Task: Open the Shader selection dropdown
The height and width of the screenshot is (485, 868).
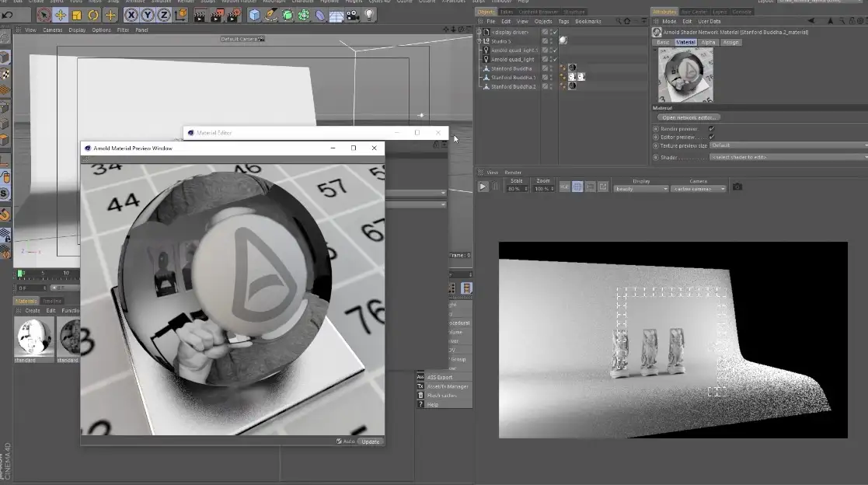Action: click(x=788, y=157)
